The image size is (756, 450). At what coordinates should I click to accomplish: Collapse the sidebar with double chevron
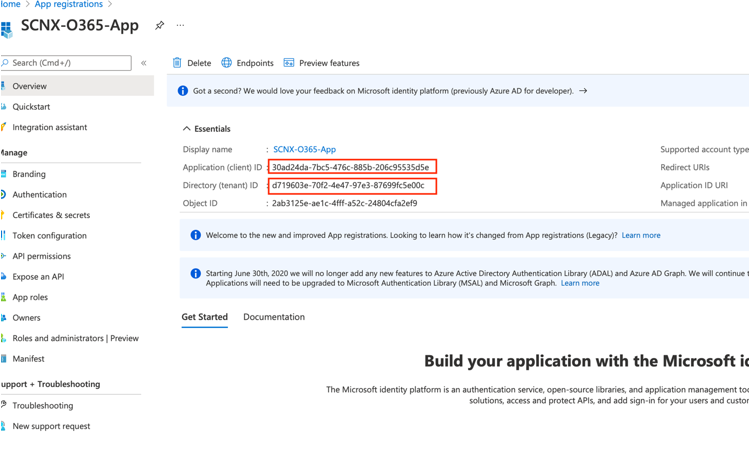click(144, 63)
